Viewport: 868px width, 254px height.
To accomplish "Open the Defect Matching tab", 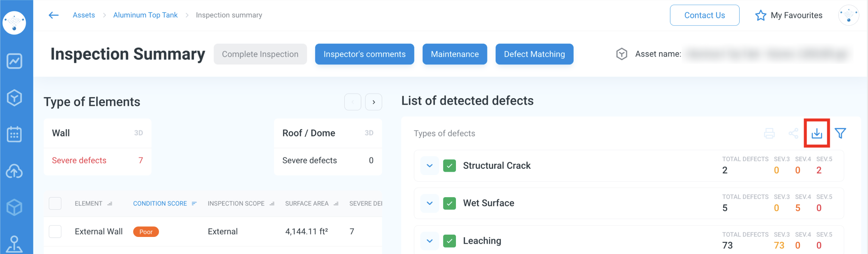I will [x=534, y=54].
